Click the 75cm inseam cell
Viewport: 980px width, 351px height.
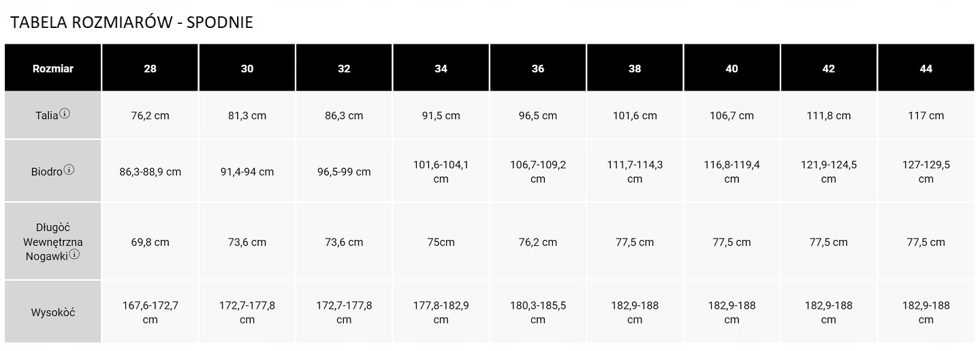tap(441, 242)
